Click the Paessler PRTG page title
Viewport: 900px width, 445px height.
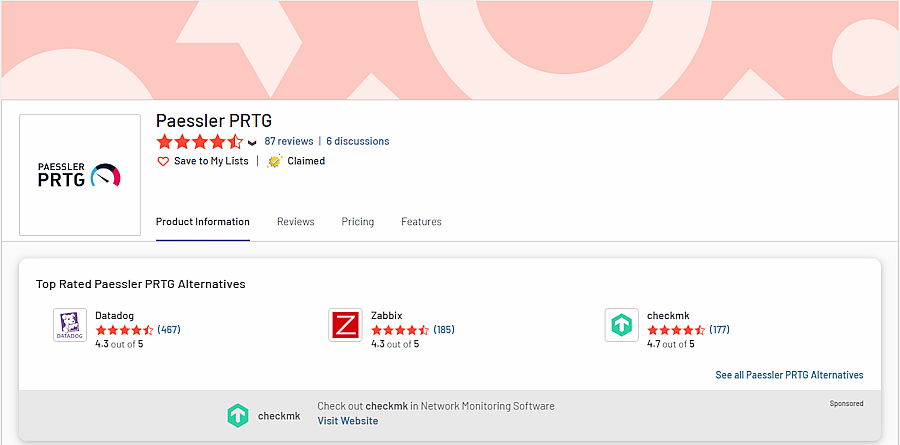point(214,121)
